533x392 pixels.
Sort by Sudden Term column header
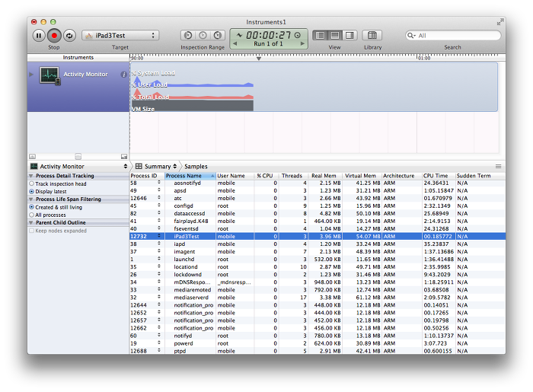click(480, 176)
